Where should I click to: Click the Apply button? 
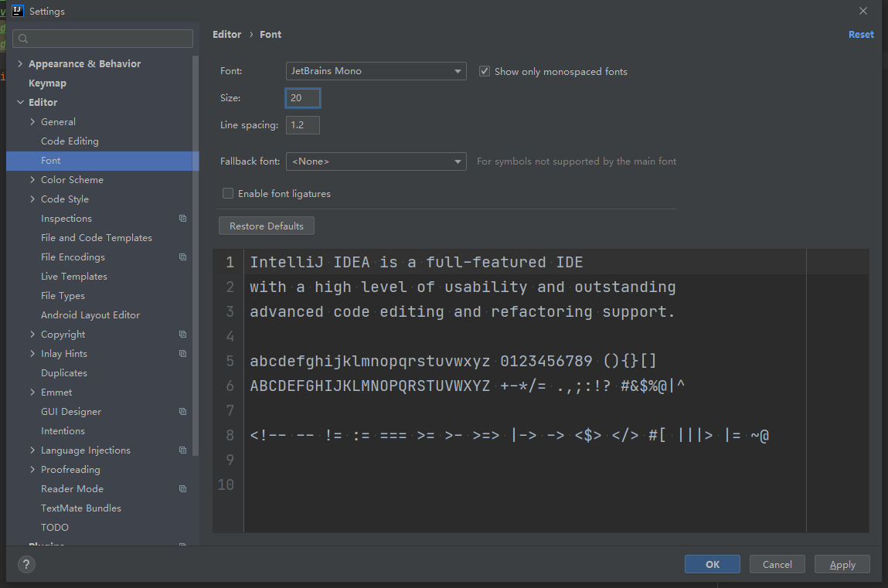[x=842, y=564]
